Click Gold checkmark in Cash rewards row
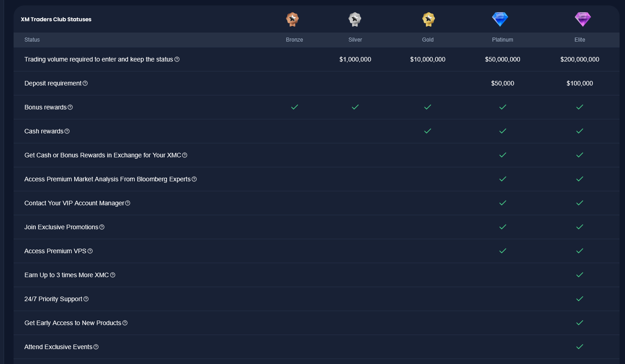 428,131
